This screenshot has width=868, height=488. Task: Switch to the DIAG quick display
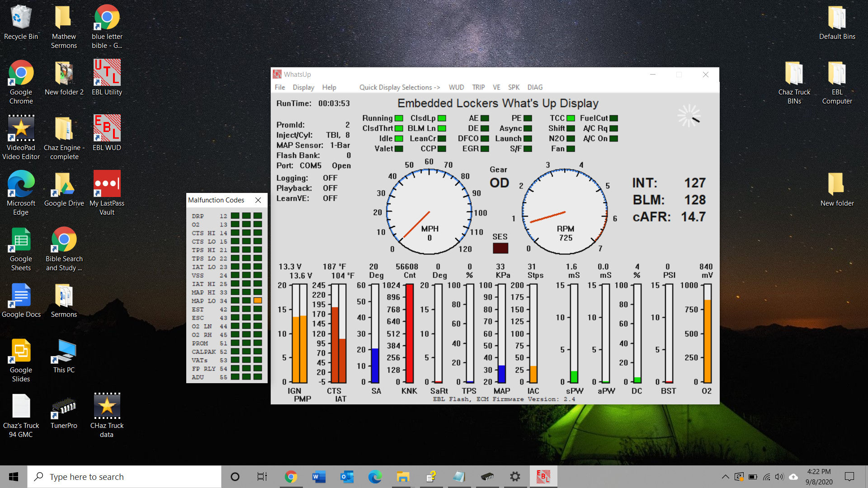pyautogui.click(x=534, y=87)
